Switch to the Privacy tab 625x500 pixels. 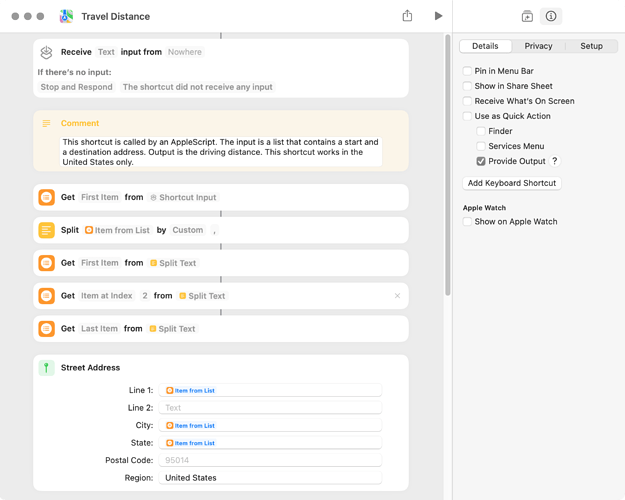point(538,46)
